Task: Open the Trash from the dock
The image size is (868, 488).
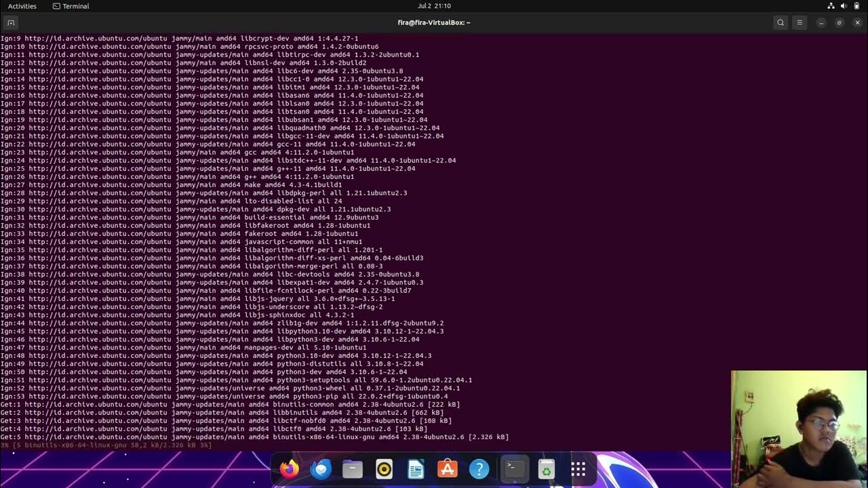Action: tap(547, 469)
